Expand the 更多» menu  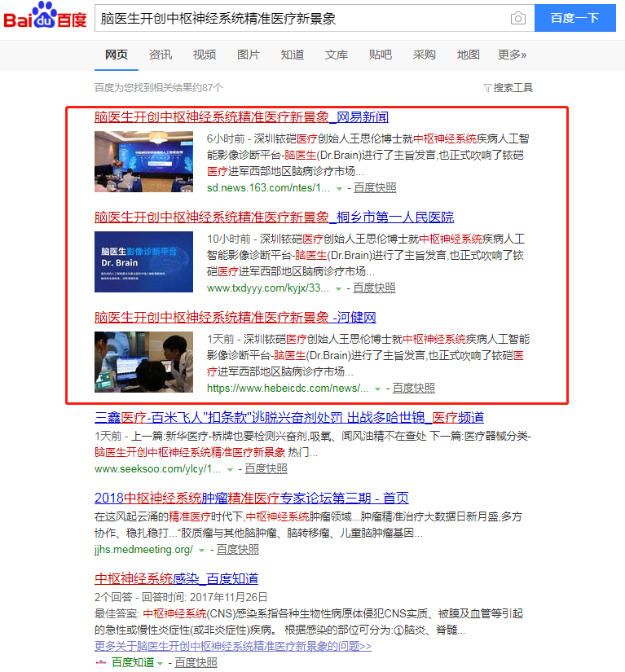click(512, 55)
